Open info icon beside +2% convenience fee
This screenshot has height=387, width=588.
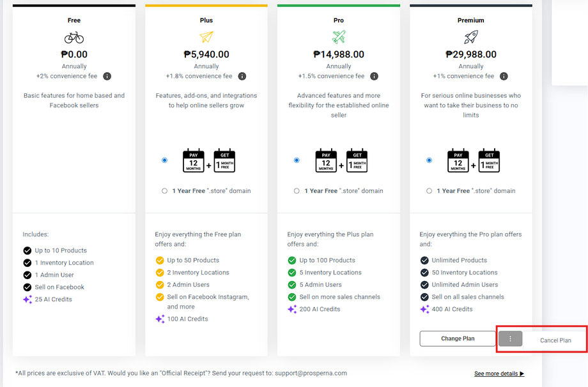(x=107, y=77)
